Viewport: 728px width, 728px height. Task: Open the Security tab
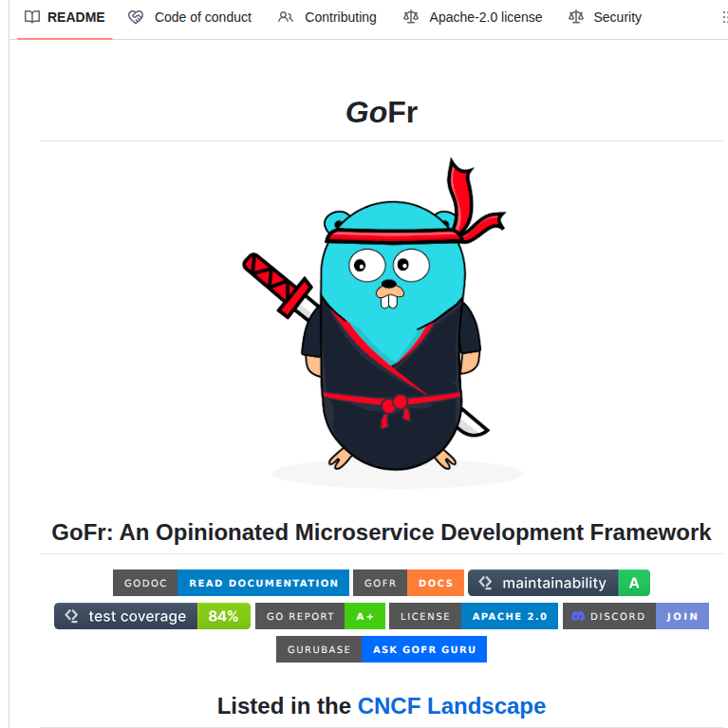[605, 17]
